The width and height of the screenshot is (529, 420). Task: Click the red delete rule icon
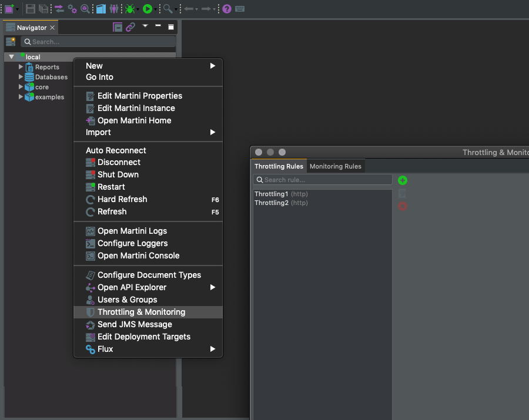coord(403,206)
